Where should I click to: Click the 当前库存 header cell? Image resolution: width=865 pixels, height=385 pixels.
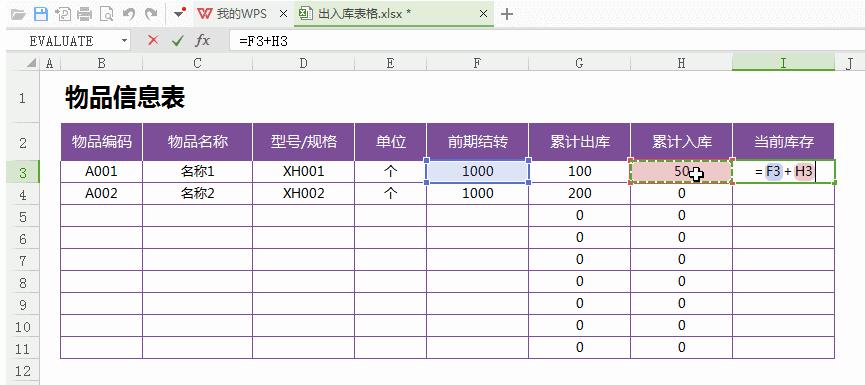click(783, 142)
